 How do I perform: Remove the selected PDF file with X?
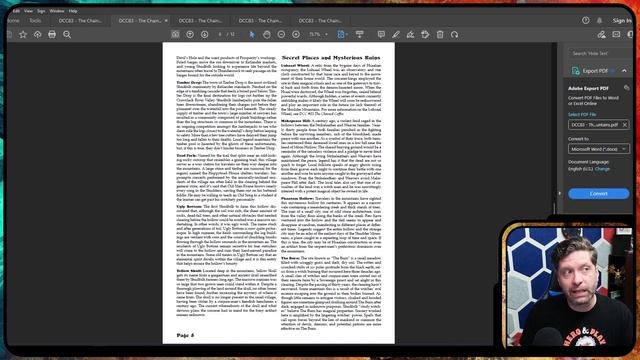tap(624, 125)
